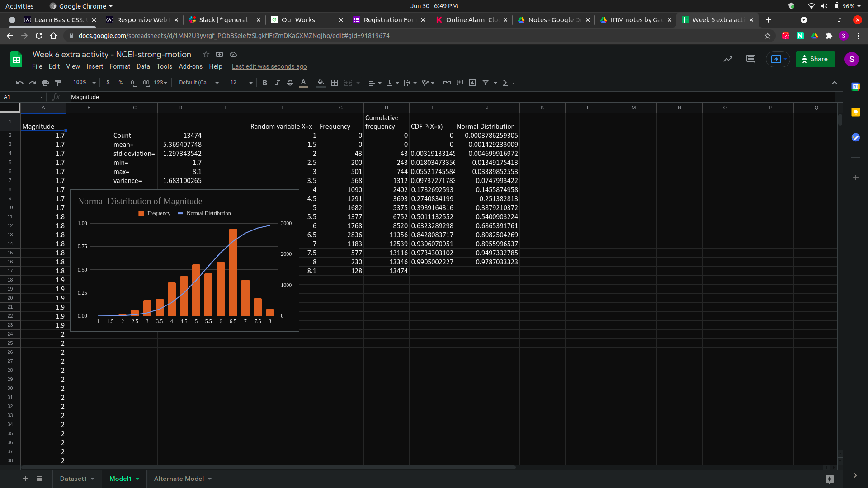Switch to the Alternate Model sheet tab
Viewport: 868px width, 488px height.
tap(179, 479)
